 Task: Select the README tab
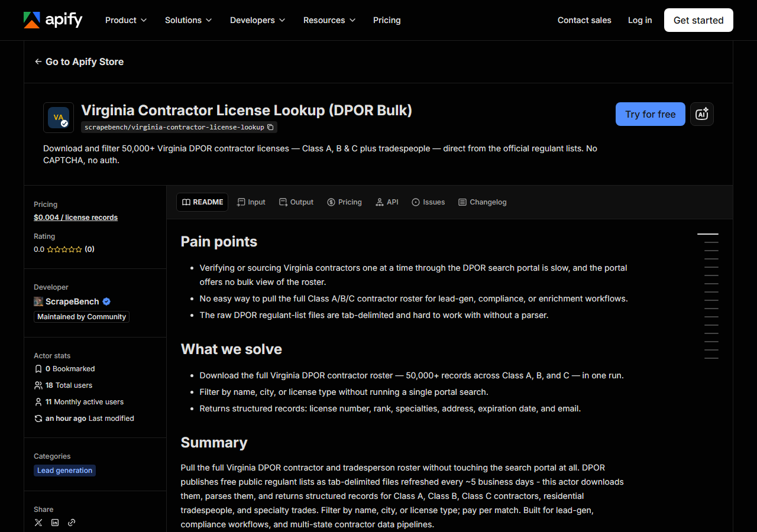click(202, 202)
